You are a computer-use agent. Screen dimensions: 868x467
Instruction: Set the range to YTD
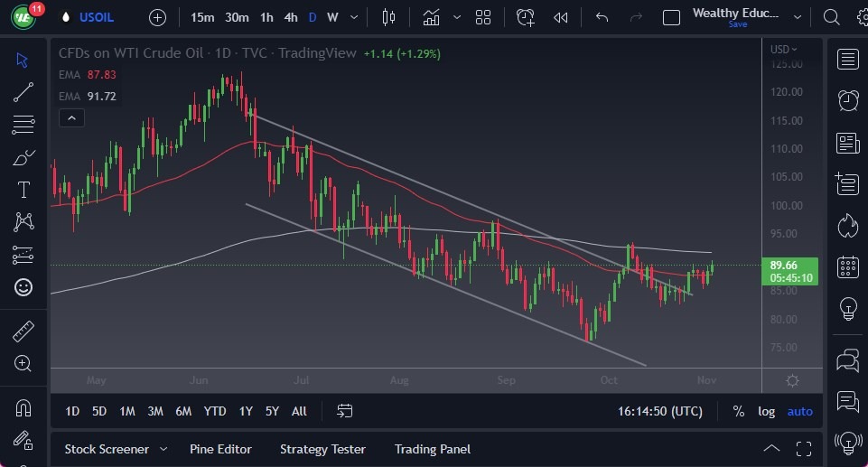(215, 411)
